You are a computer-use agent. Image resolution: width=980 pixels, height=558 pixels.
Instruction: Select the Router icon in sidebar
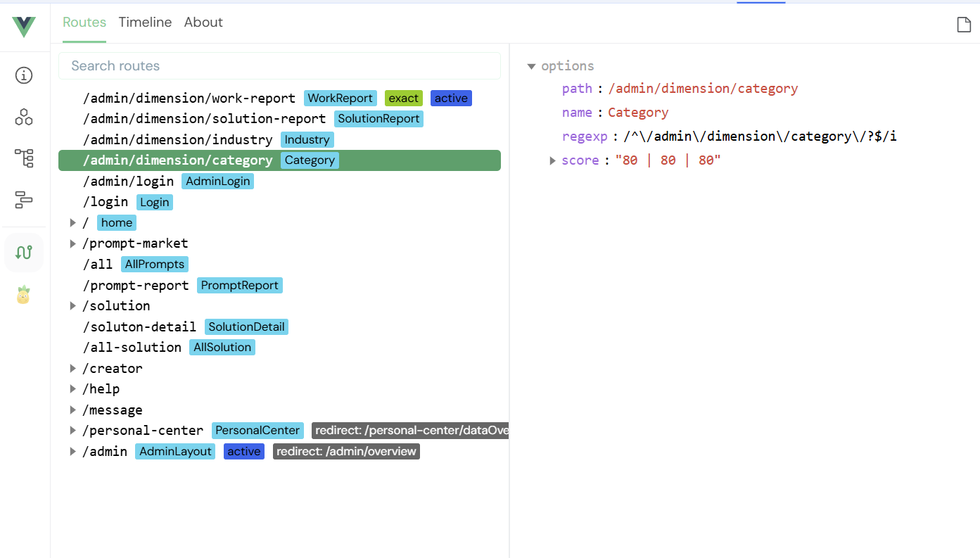pyautogui.click(x=24, y=253)
